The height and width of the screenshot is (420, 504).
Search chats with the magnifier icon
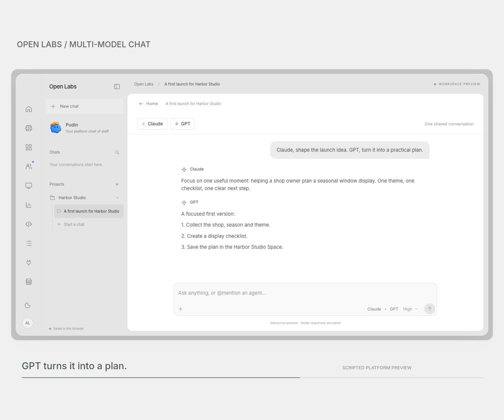[x=117, y=152]
